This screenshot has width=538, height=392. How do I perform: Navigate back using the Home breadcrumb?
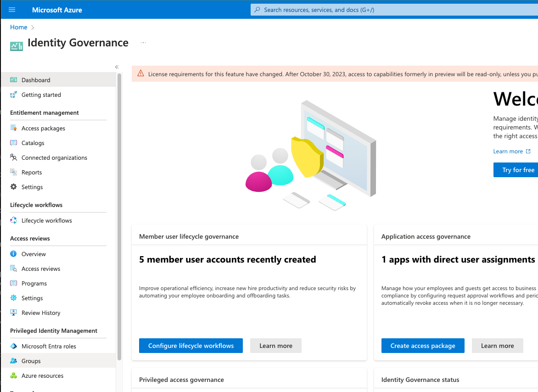(18, 27)
